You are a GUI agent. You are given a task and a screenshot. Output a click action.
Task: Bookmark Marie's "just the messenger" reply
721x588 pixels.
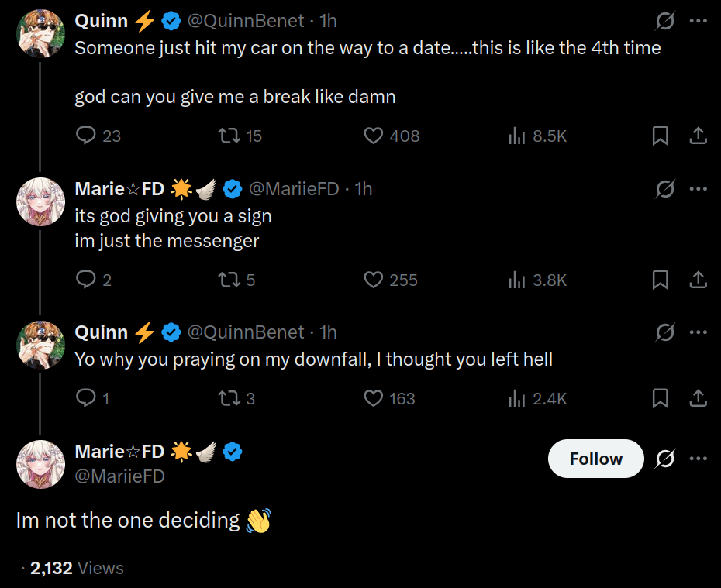tap(661, 280)
